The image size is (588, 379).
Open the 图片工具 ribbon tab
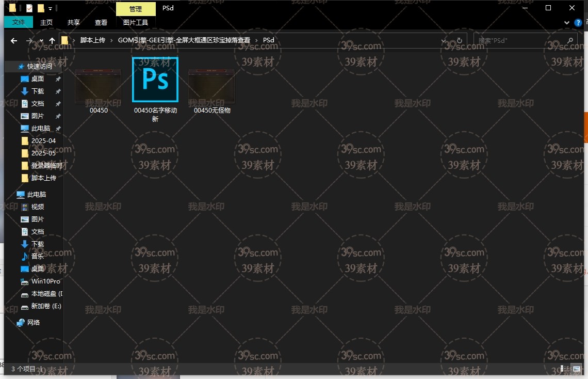[x=135, y=23]
